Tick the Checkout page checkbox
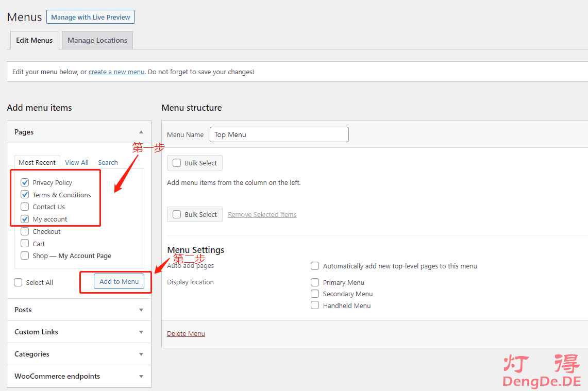 click(25, 231)
